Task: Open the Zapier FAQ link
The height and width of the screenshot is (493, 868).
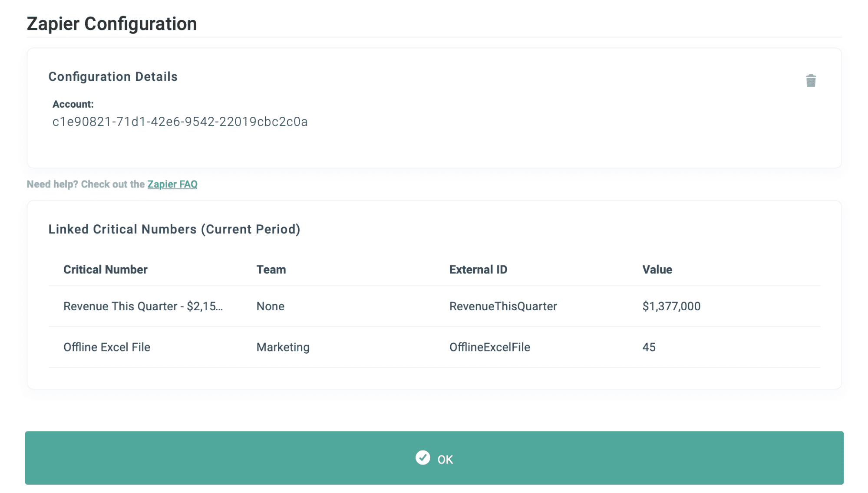Action: pos(172,184)
